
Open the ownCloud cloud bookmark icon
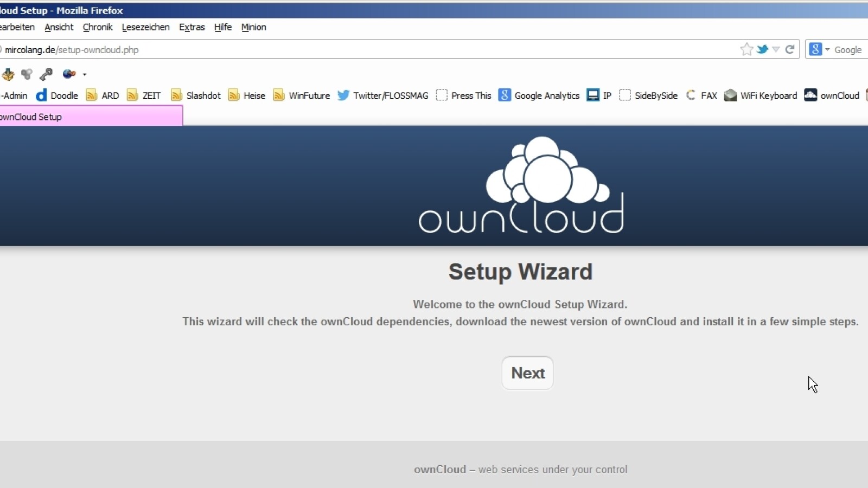[x=811, y=95]
